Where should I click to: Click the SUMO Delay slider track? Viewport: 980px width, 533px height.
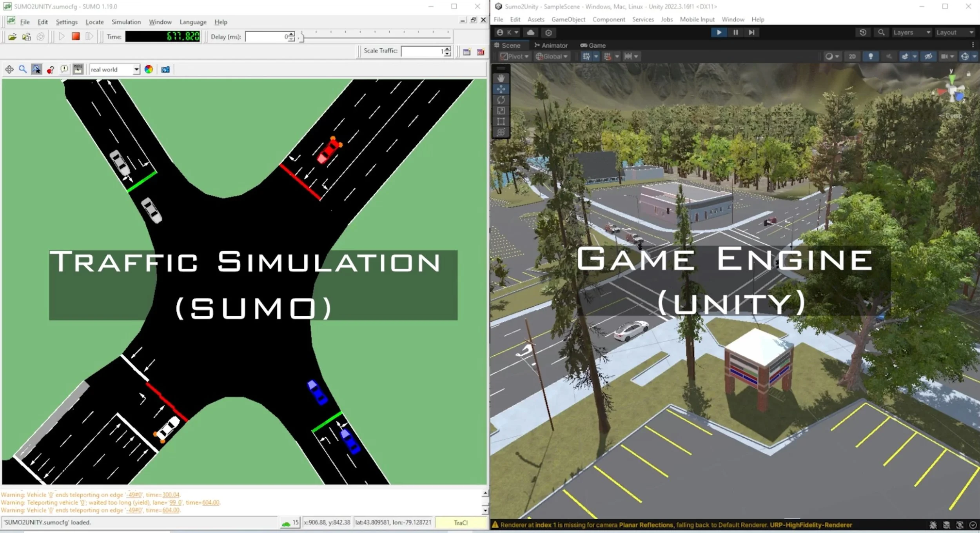(x=376, y=38)
